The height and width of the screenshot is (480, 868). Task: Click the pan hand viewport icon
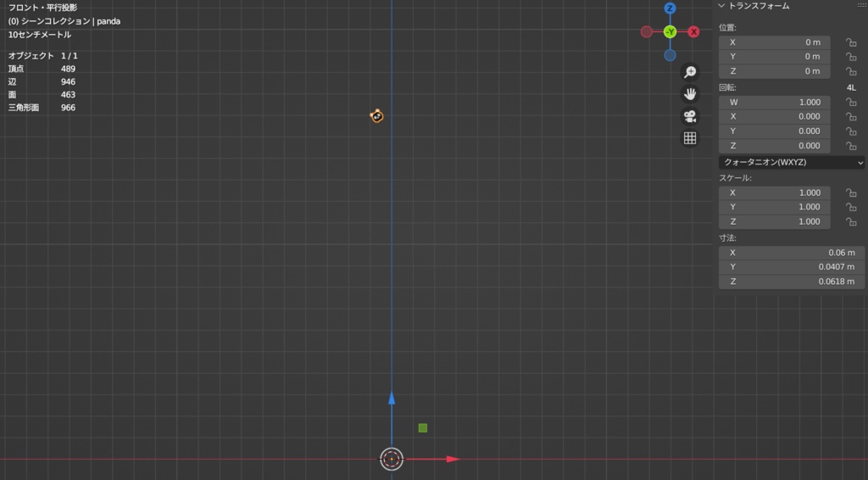(690, 94)
